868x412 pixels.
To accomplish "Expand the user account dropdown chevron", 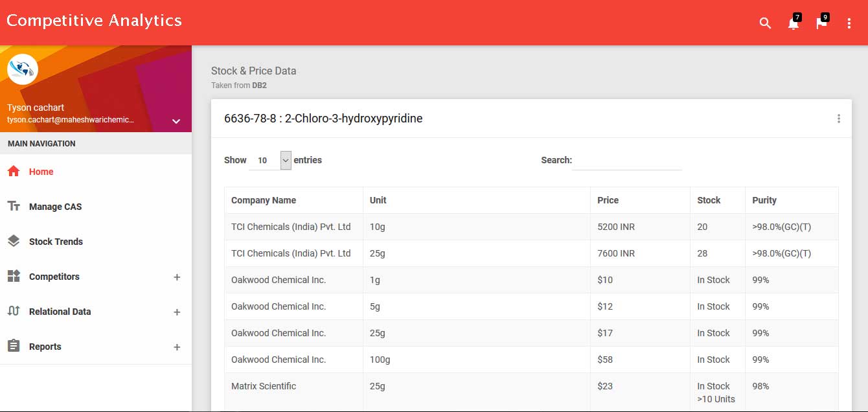I will [176, 121].
